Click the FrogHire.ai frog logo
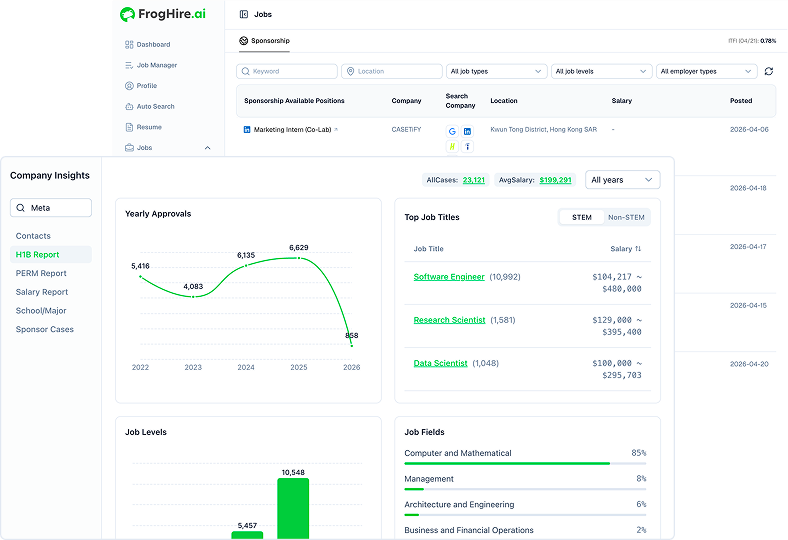This screenshot has width=788, height=540. click(127, 15)
